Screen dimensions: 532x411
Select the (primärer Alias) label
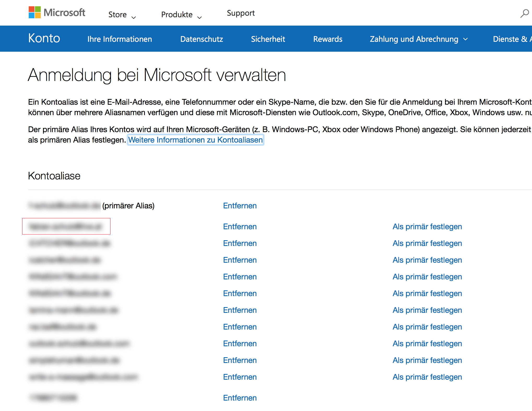[x=128, y=206]
